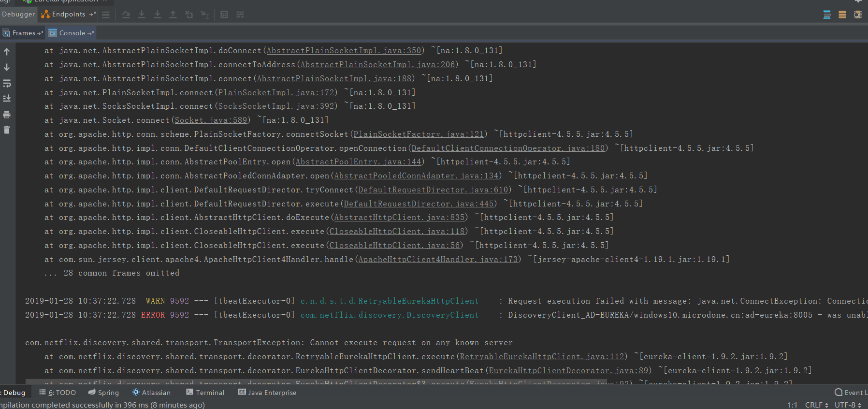The height and width of the screenshot is (409, 868).
Task: Switch to the Debugger tab
Action: click(x=18, y=15)
